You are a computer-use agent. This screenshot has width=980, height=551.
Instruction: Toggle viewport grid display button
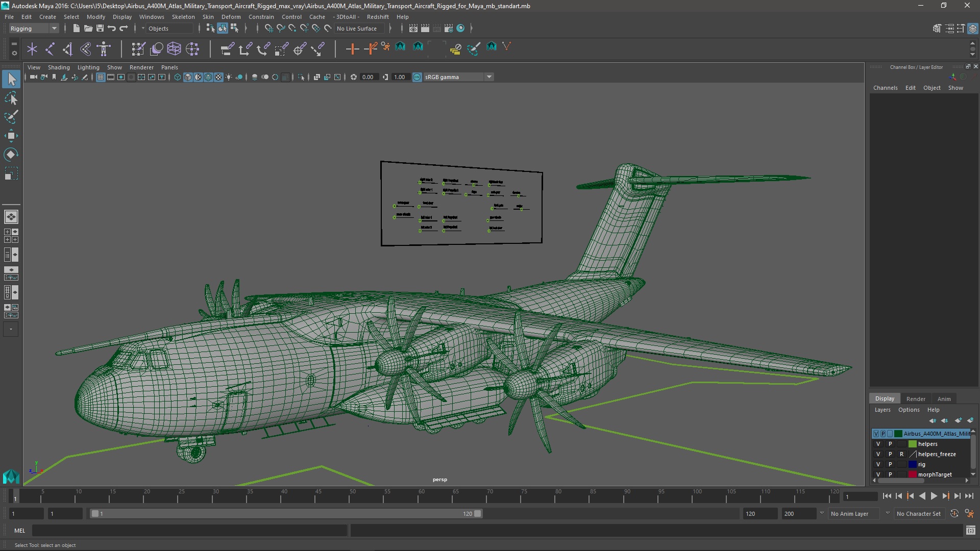(101, 77)
